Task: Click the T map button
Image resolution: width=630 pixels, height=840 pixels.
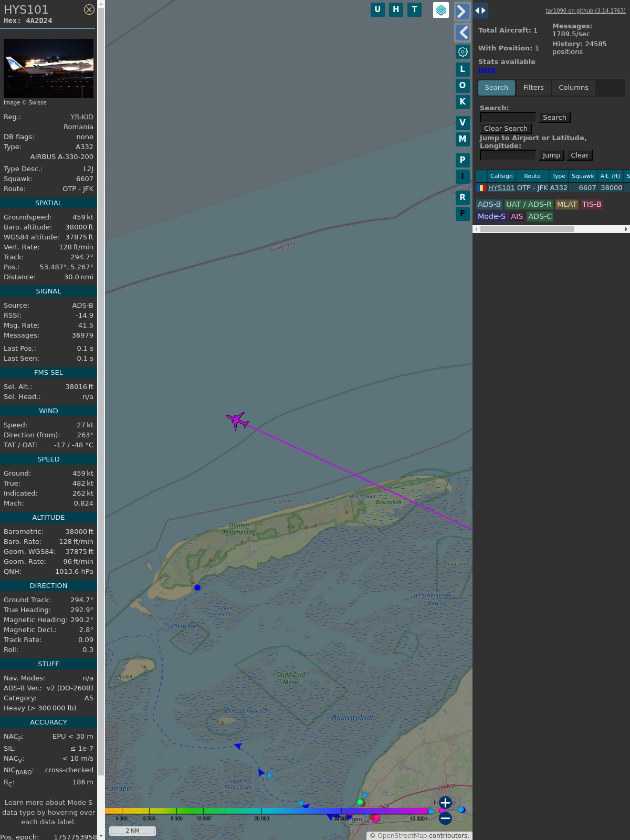Action: pos(415,9)
